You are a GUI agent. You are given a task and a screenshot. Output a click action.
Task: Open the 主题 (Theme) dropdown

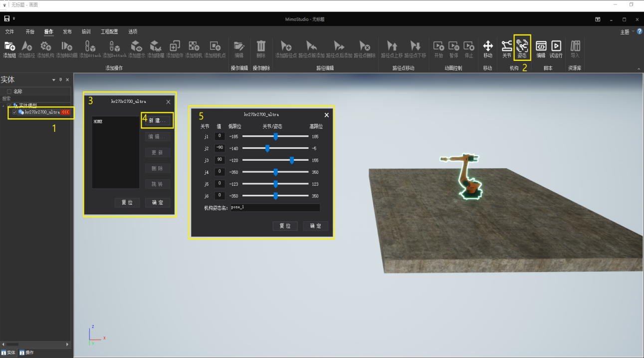click(627, 32)
